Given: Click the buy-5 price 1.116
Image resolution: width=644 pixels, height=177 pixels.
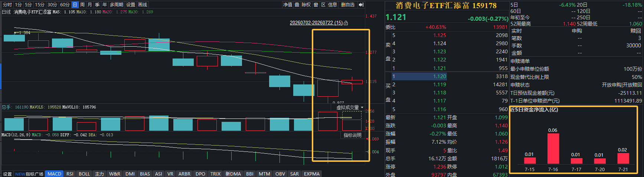Looking at the screenshot, I should [440, 110].
